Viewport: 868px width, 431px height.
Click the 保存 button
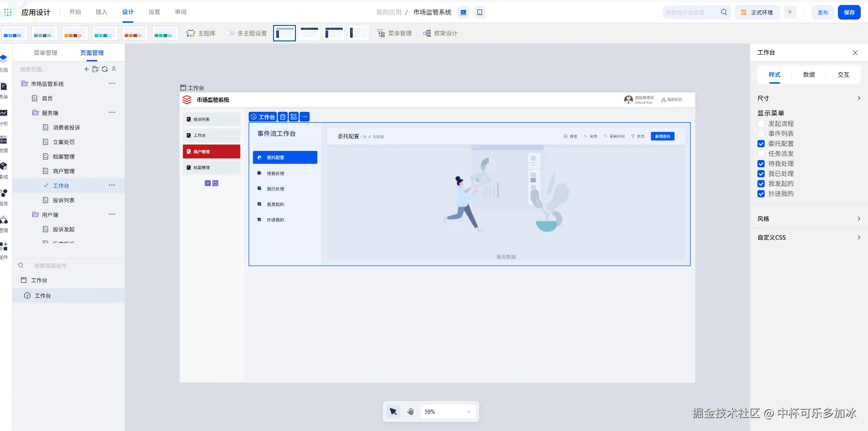[849, 12]
